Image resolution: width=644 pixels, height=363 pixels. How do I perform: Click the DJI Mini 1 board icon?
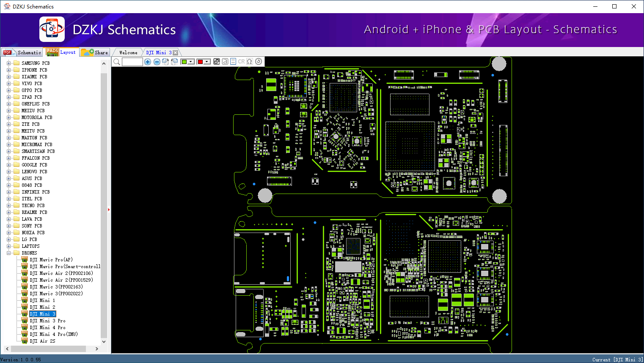click(25, 300)
